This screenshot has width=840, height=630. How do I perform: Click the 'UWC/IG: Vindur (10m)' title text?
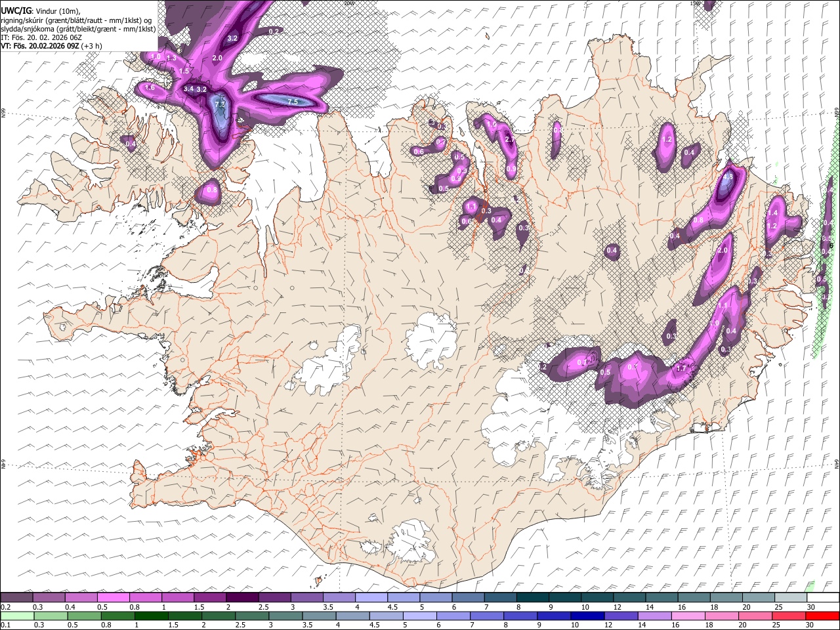click(40, 10)
